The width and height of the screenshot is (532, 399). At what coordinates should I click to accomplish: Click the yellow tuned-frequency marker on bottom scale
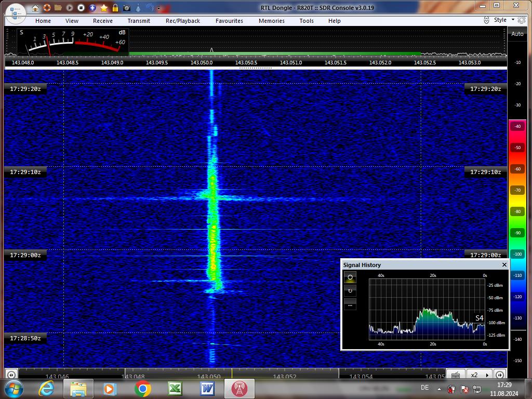[232, 374]
